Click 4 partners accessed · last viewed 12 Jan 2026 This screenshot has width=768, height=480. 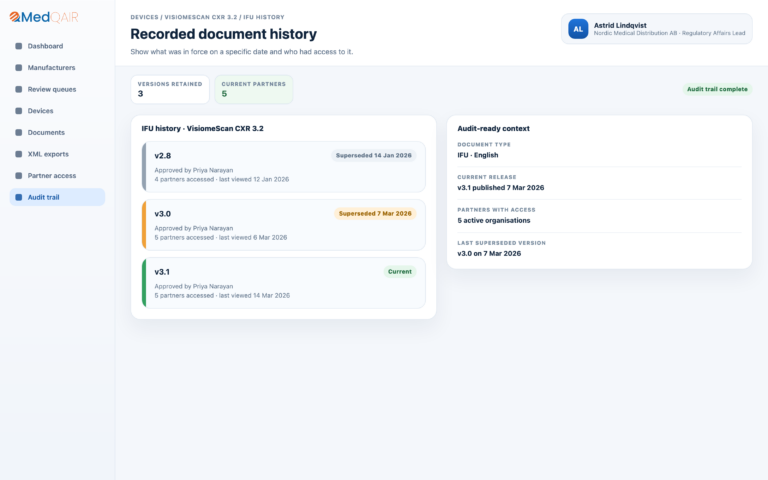point(221,179)
